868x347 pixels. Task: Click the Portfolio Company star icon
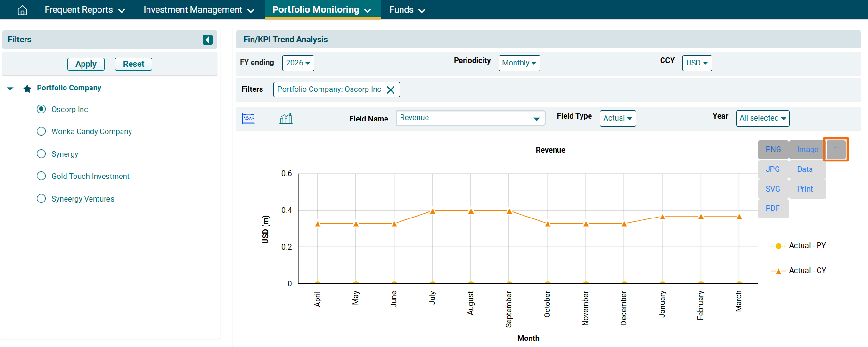coord(27,89)
